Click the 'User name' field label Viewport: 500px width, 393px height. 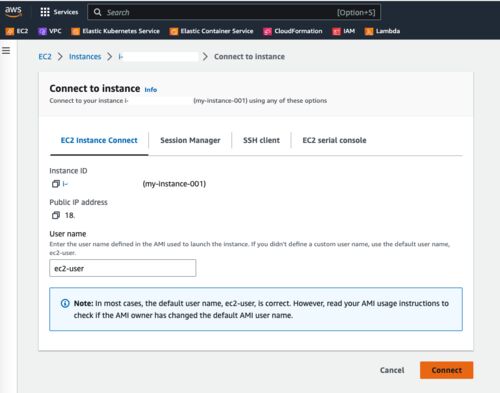[68, 234]
